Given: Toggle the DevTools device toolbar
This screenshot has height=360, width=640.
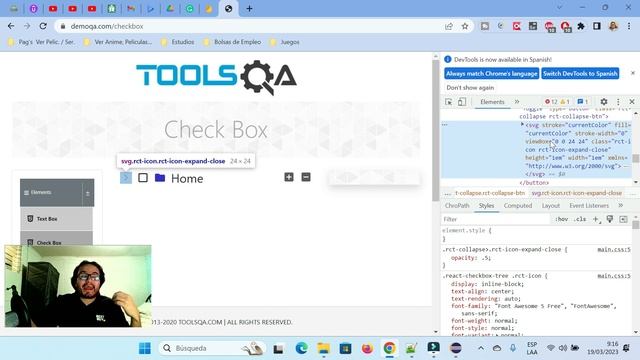Looking at the screenshot, I should (462, 102).
